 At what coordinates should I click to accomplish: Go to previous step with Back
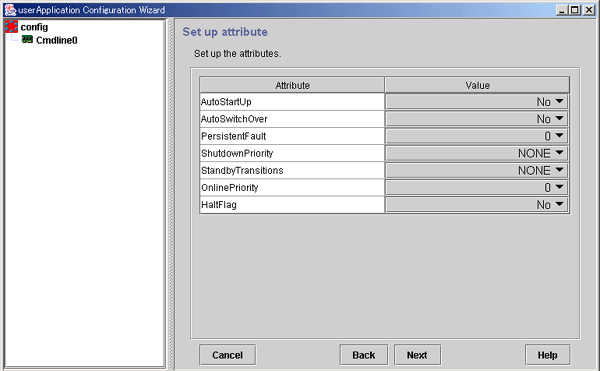(x=364, y=355)
